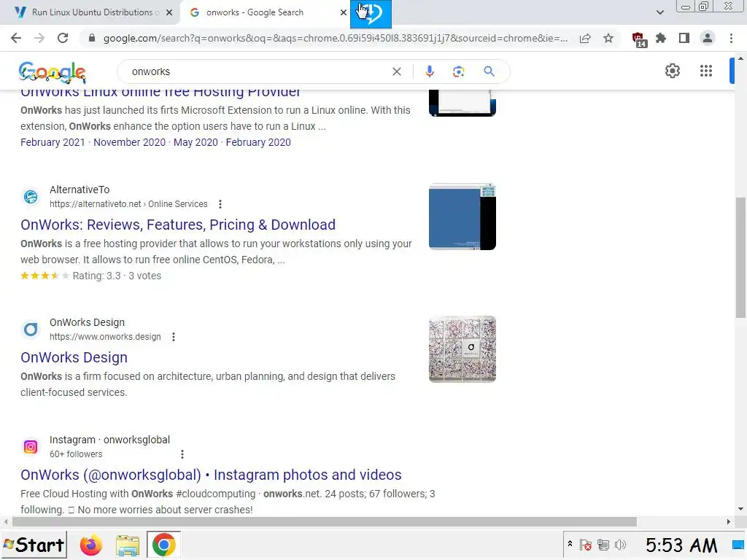Open the Extensions puzzle piece menu
The width and height of the screenshot is (747, 560).
(661, 38)
